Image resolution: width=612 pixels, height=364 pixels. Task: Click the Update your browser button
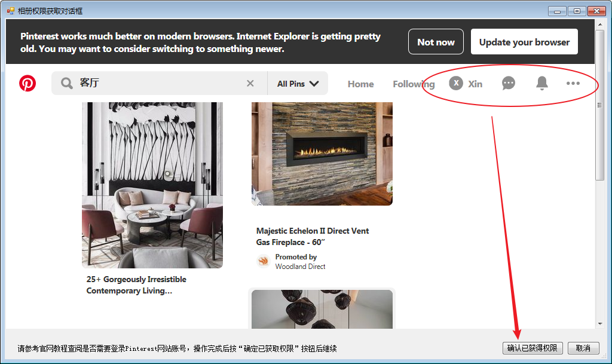tap(524, 41)
